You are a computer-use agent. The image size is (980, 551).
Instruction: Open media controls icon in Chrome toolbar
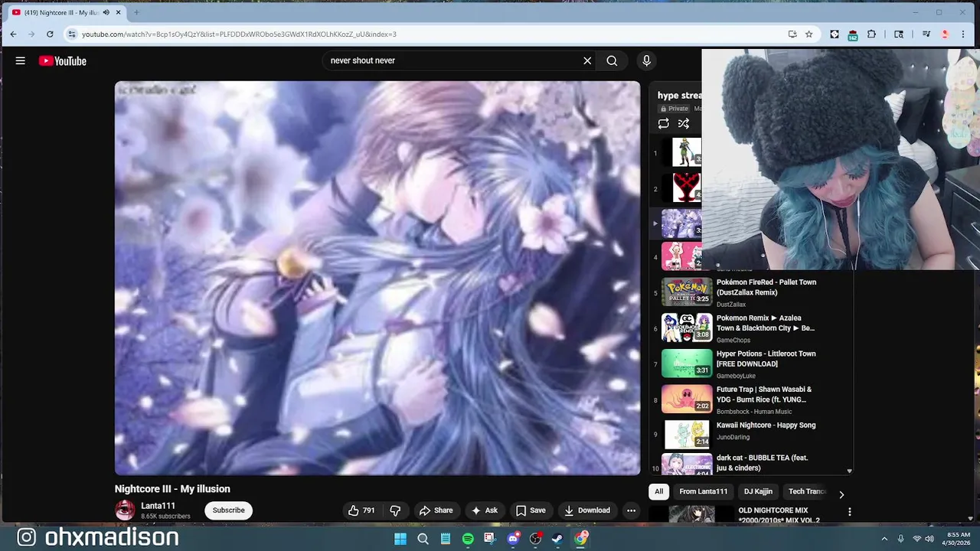[x=926, y=34]
